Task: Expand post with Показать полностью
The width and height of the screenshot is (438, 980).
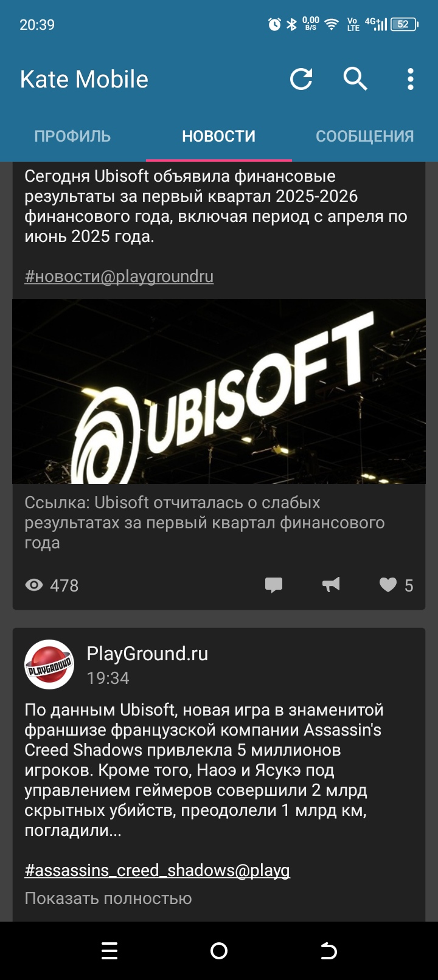Action: tap(108, 899)
